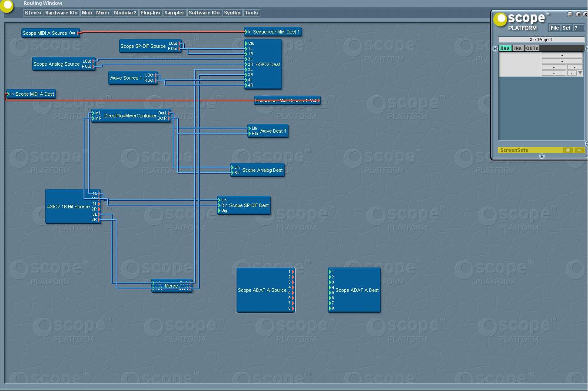
Task: Click the yellow Scope Platform logo
Action: (x=500, y=19)
